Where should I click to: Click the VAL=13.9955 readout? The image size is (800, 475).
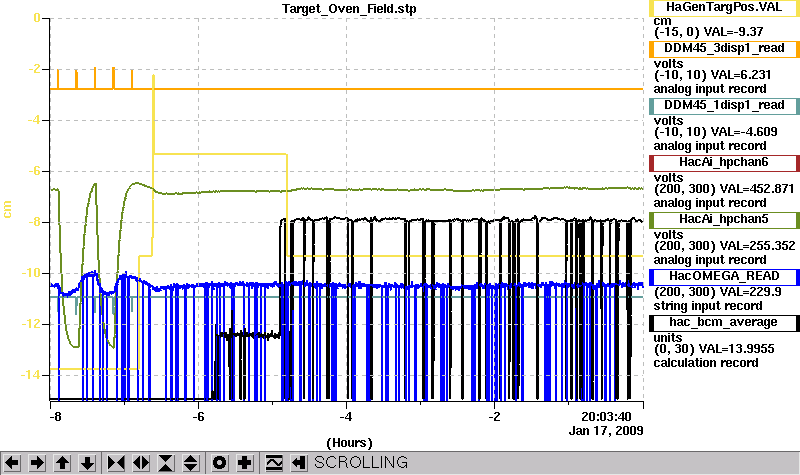tap(736, 349)
